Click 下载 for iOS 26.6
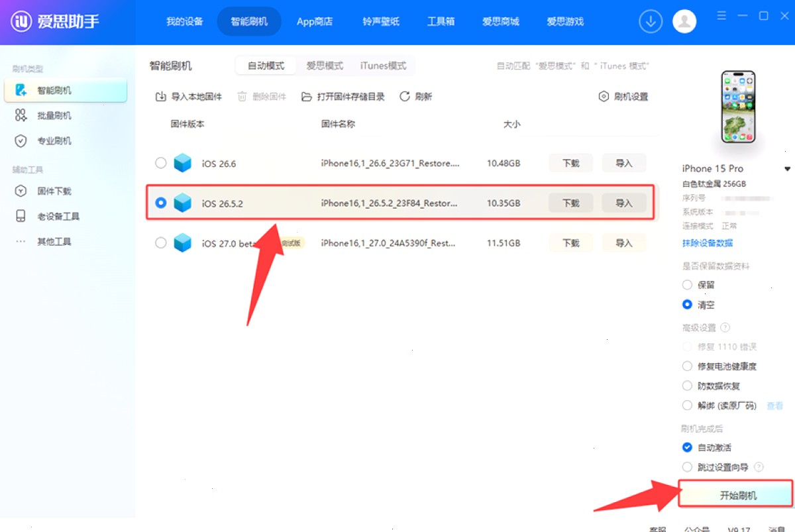 [x=571, y=163]
